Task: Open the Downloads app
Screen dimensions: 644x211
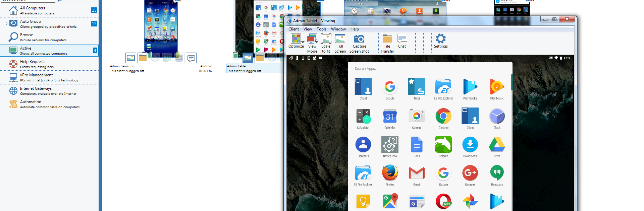Action: point(470,147)
